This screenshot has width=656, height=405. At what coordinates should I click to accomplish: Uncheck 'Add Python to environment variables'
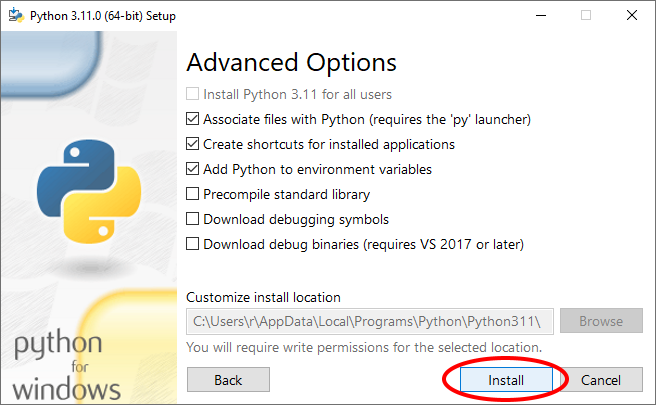192,169
